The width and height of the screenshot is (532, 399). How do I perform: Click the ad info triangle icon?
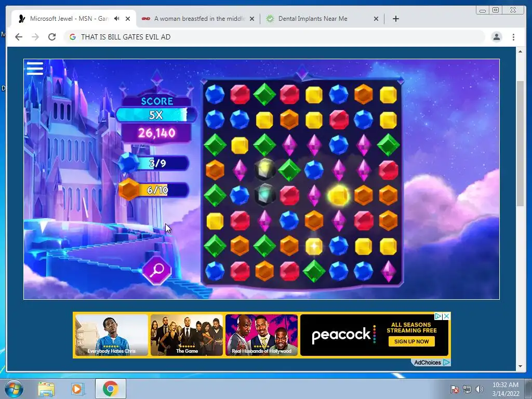pyautogui.click(x=438, y=316)
